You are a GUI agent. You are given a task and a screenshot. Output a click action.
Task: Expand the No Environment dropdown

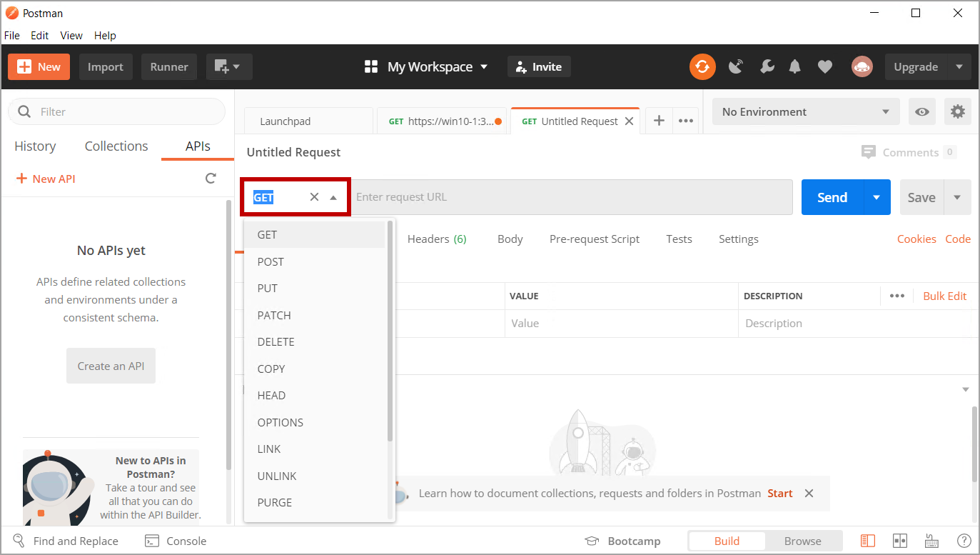[806, 111]
